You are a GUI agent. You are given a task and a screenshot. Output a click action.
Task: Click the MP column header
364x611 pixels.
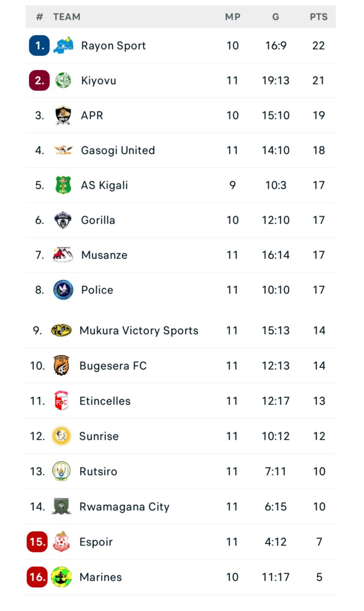coord(233,17)
